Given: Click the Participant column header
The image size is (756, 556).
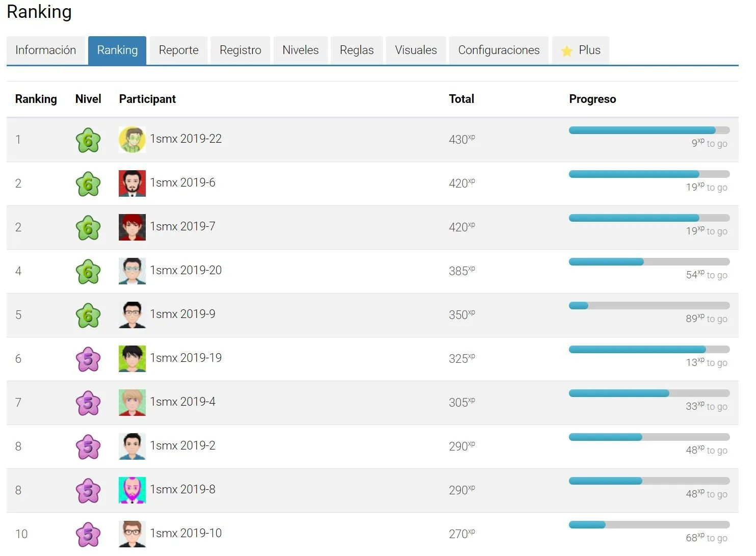Looking at the screenshot, I should tap(147, 99).
